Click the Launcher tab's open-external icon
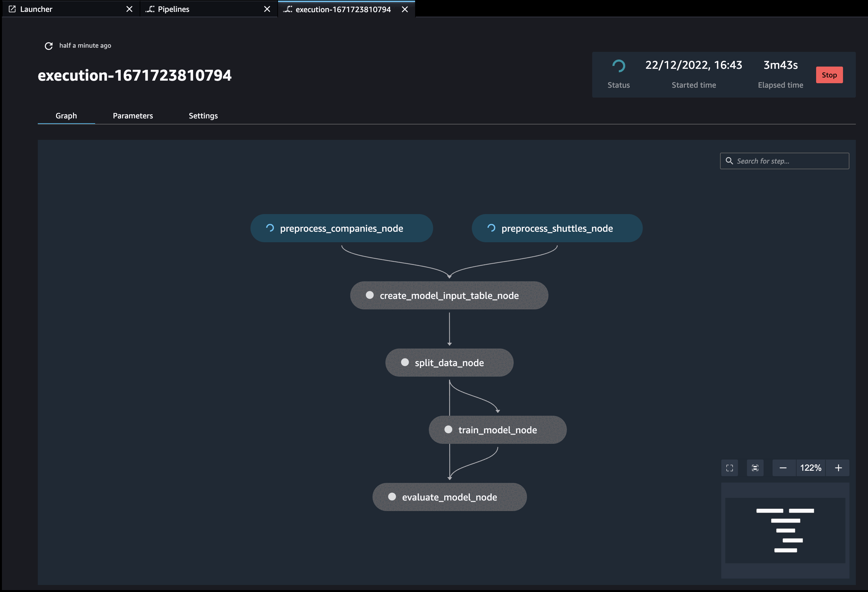The image size is (868, 592). [x=12, y=9]
